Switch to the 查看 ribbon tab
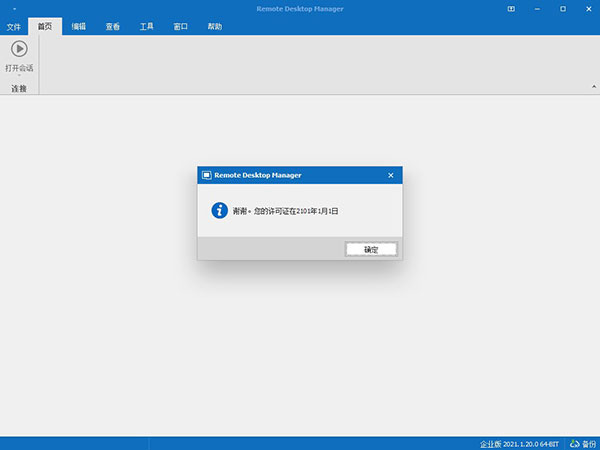 pyautogui.click(x=113, y=26)
